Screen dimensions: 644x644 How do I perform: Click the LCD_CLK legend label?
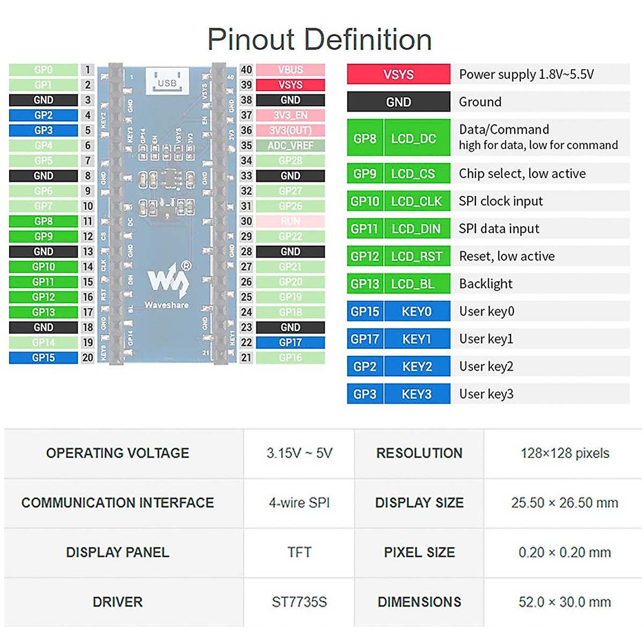point(417,201)
